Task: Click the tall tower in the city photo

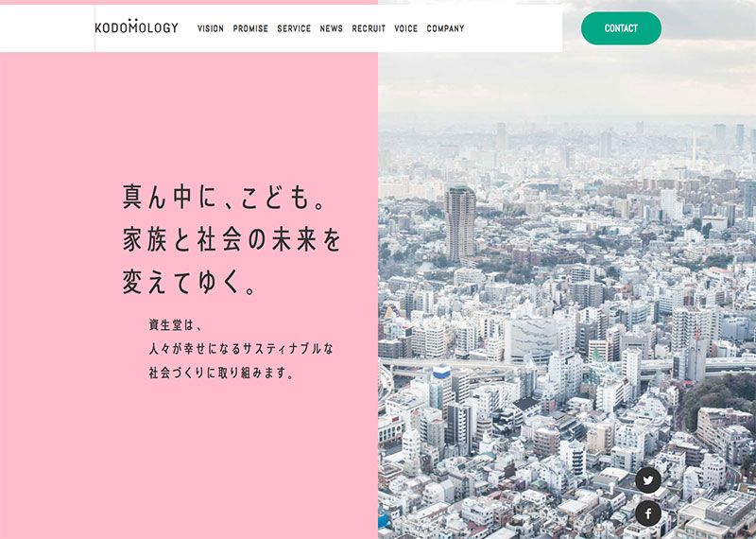Action: tap(460, 223)
